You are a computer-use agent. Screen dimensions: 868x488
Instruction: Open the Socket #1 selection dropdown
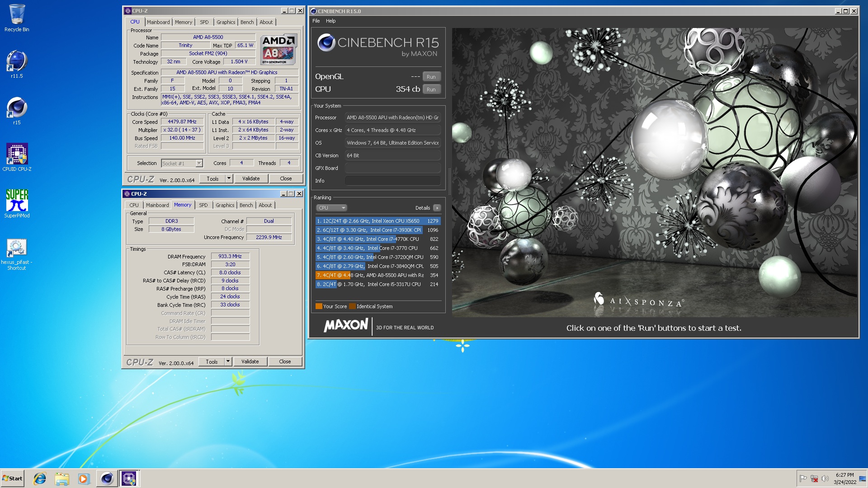pyautogui.click(x=182, y=164)
